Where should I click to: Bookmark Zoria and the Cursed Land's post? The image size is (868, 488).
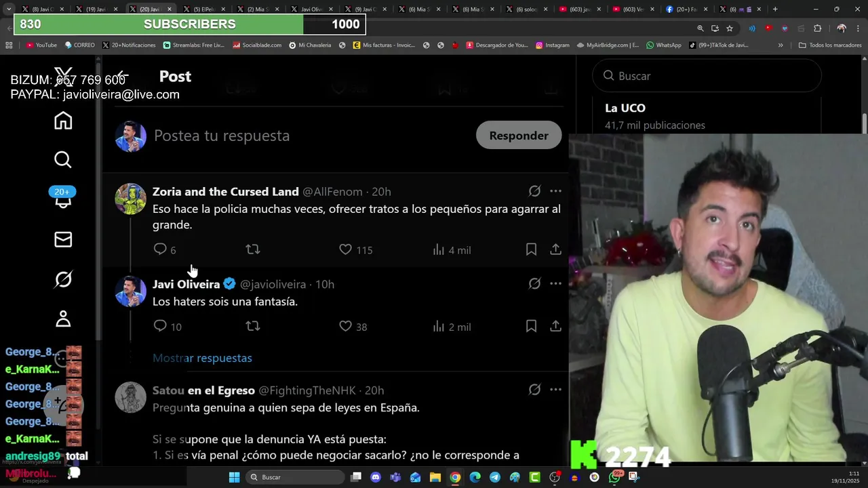click(x=531, y=250)
